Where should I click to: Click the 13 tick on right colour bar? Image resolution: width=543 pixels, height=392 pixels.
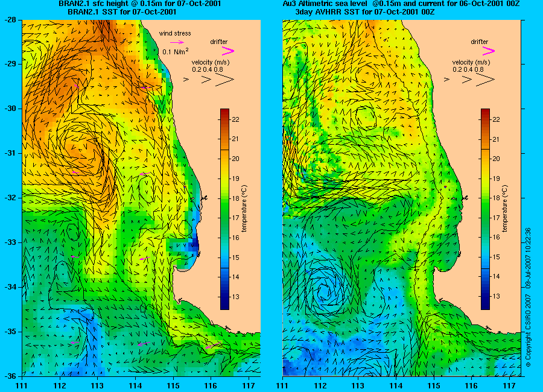[496, 297]
